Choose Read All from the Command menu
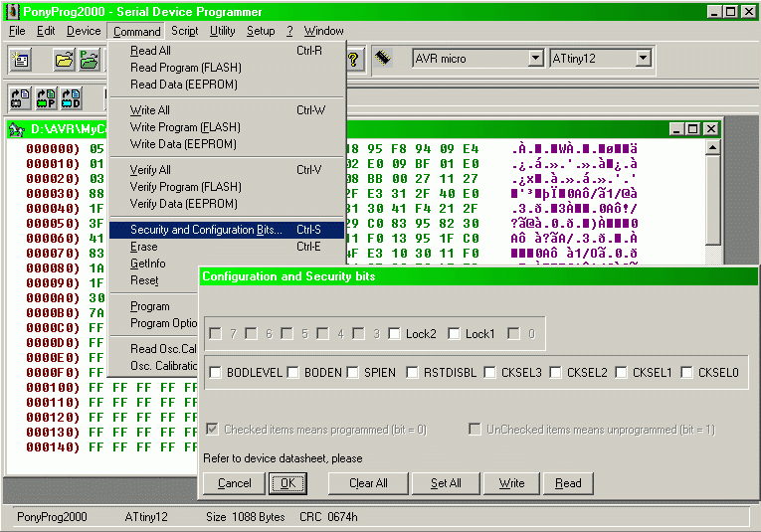 click(227, 51)
